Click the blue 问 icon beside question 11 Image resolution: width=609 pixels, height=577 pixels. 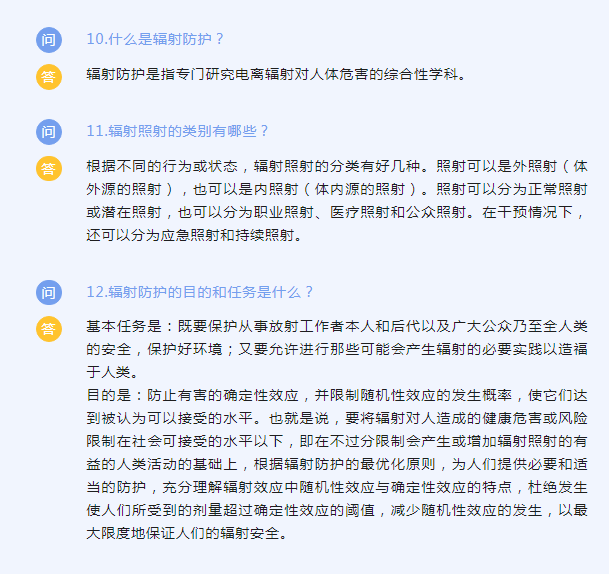(49, 132)
